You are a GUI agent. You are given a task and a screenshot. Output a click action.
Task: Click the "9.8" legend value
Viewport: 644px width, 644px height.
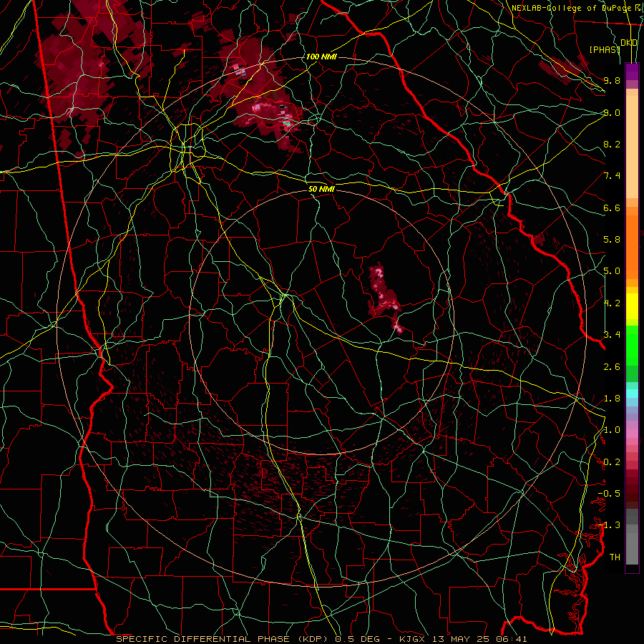tap(612, 80)
